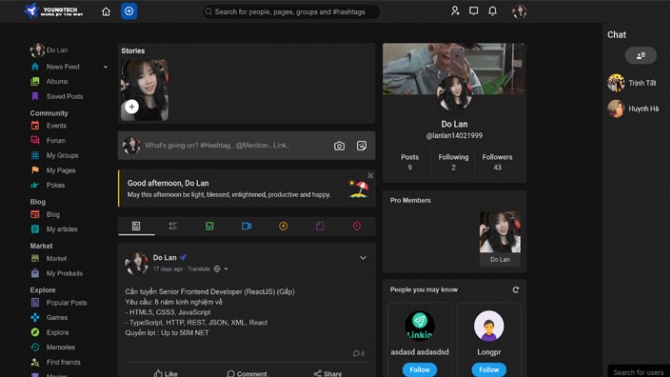Select the video filter tab
Viewport: 670px width, 377px height.
tap(247, 226)
